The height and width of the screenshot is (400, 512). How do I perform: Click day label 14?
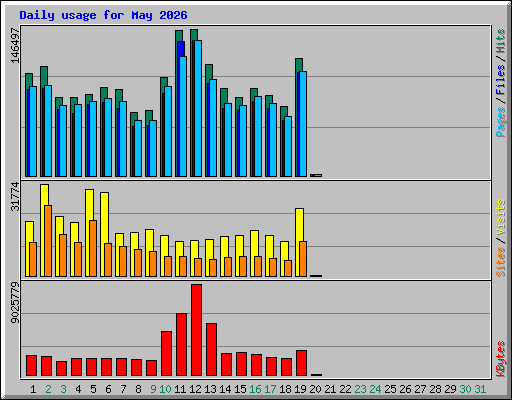click(x=225, y=389)
